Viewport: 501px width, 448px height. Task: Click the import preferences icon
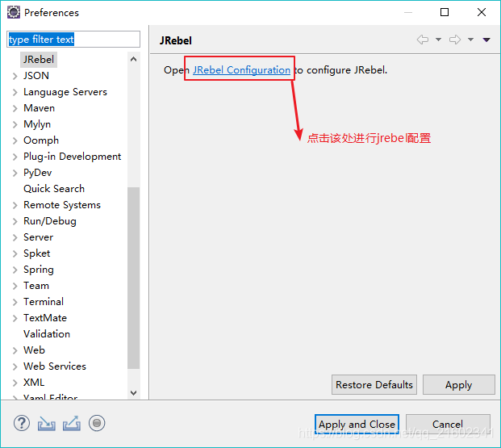pos(47,424)
